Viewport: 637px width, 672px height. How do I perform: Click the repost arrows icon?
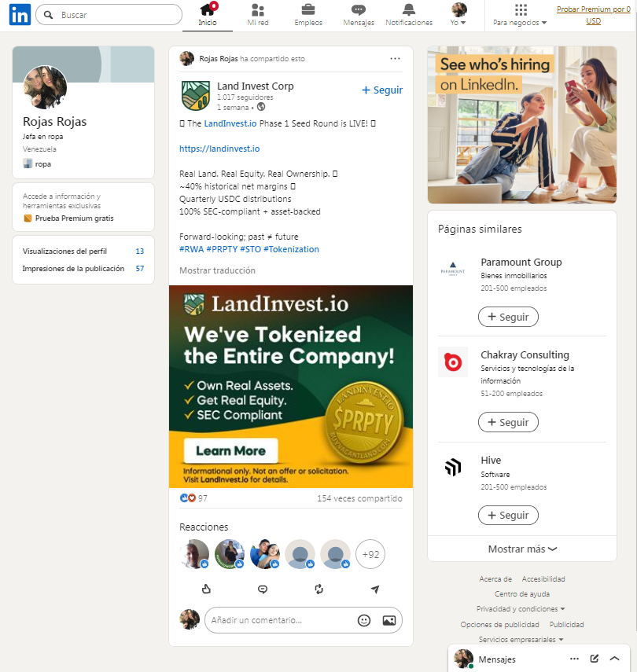pyautogui.click(x=318, y=589)
